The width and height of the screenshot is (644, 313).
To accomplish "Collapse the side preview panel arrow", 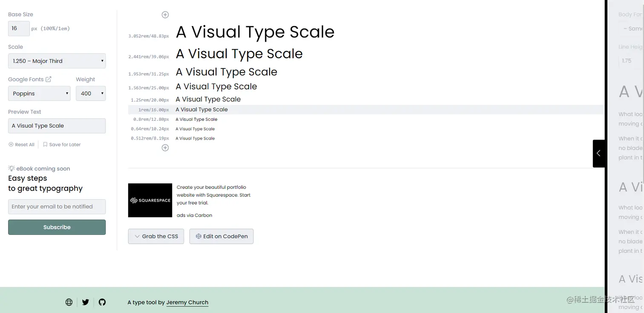I will (x=598, y=153).
